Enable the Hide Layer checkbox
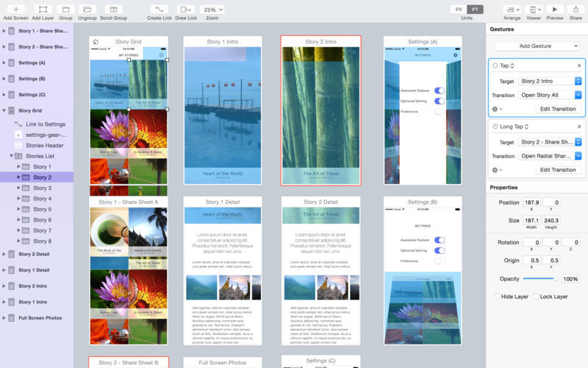Viewport: 588px width, 368px height. point(498,297)
